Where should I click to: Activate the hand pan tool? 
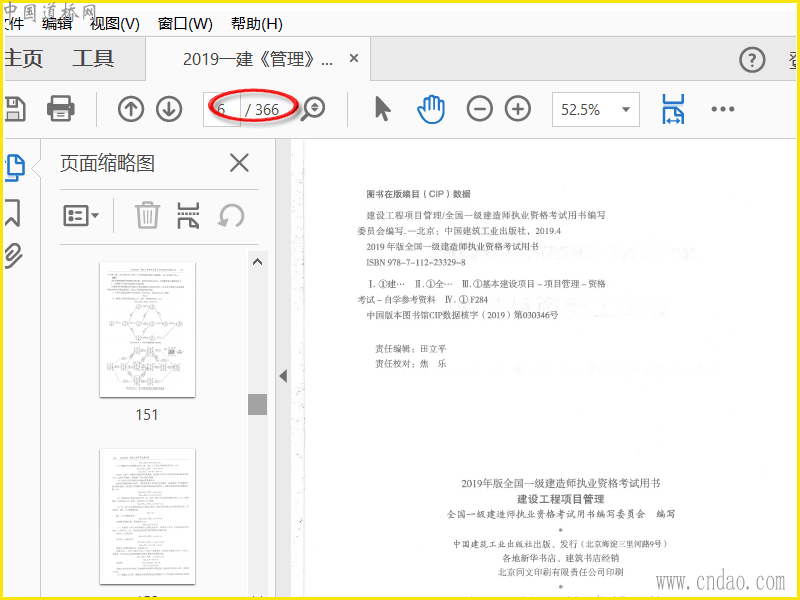tap(431, 109)
